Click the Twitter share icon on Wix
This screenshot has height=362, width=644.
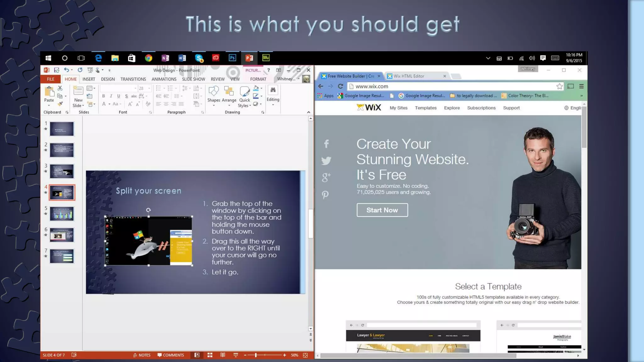coord(326,161)
